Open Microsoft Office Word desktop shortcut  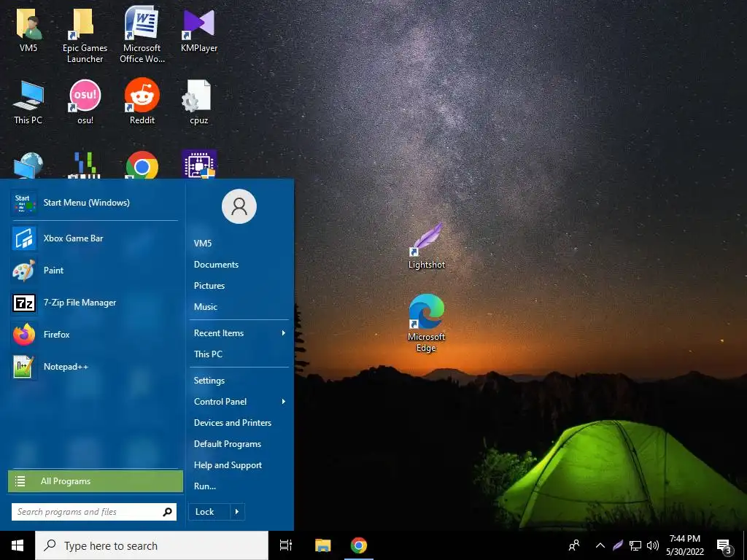pos(142,34)
